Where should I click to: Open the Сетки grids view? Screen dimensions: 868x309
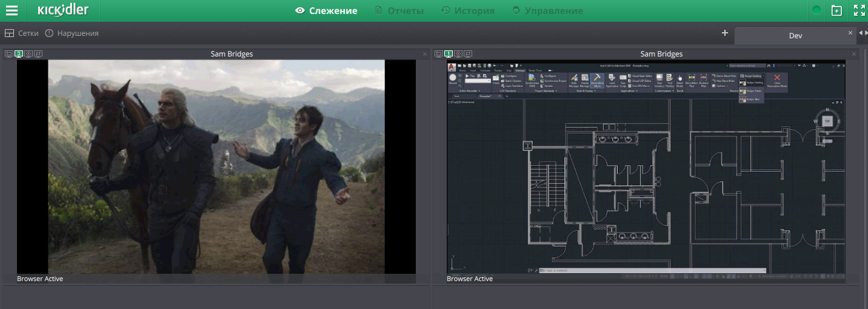[x=22, y=33]
